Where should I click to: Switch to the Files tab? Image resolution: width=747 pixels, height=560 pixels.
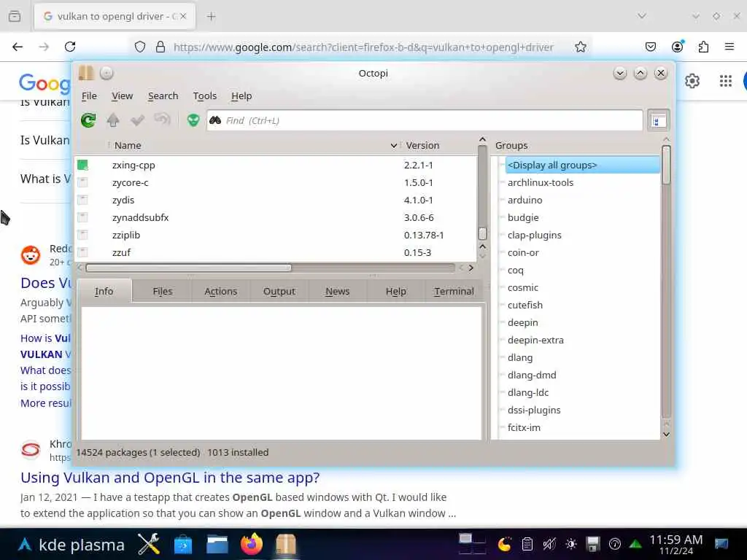click(x=163, y=291)
